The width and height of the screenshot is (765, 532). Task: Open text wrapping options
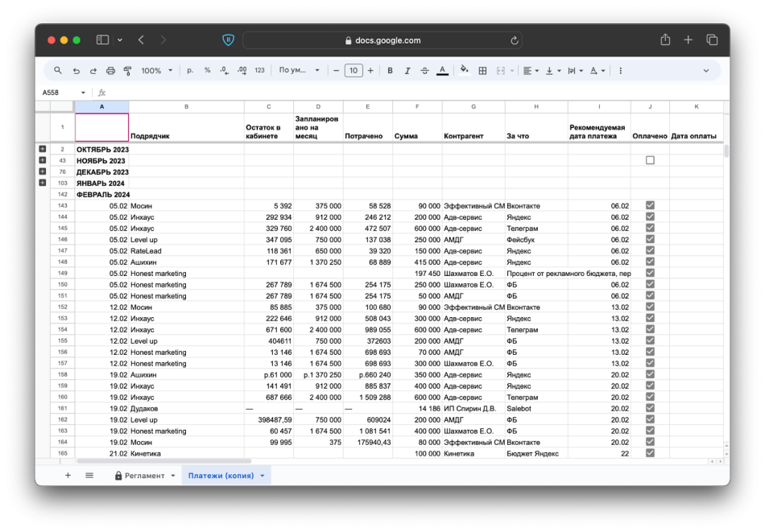(575, 71)
